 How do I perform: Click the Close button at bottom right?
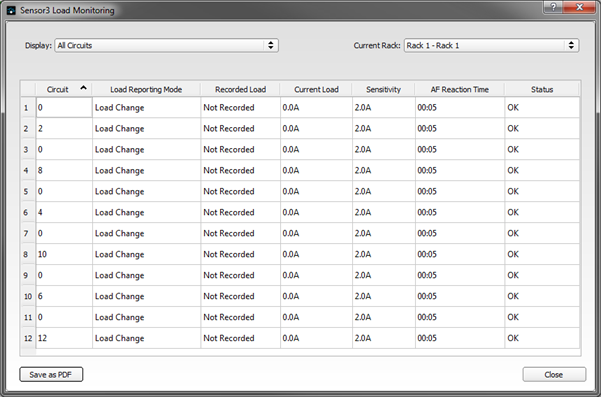(x=554, y=374)
